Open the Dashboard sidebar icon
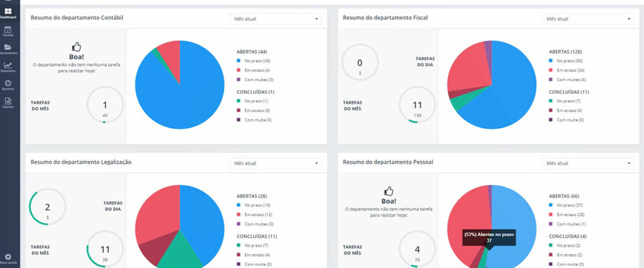This screenshot has height=268, width=644. (8, 11)
